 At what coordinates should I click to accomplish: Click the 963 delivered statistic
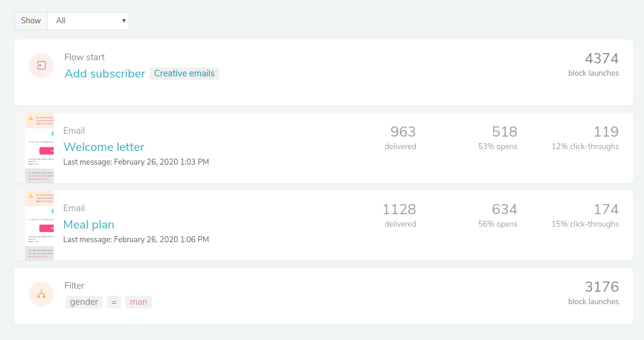[x=402, y=132]
